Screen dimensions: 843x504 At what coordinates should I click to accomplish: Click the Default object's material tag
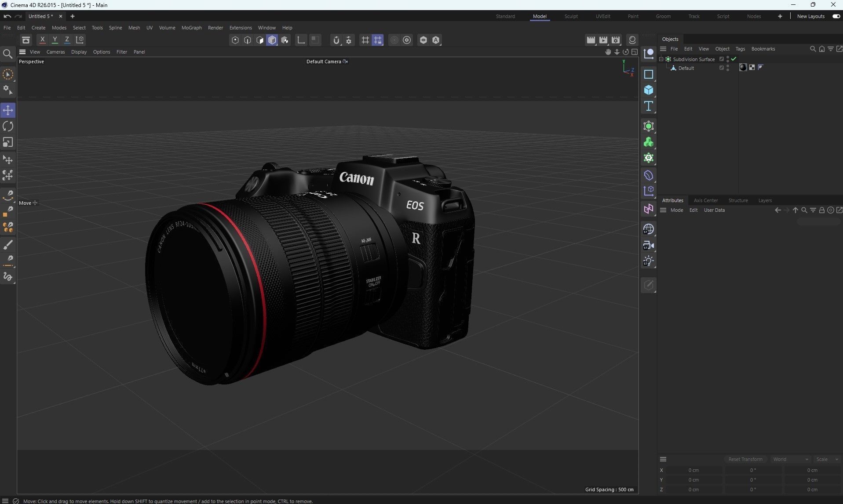coord(743,67)
